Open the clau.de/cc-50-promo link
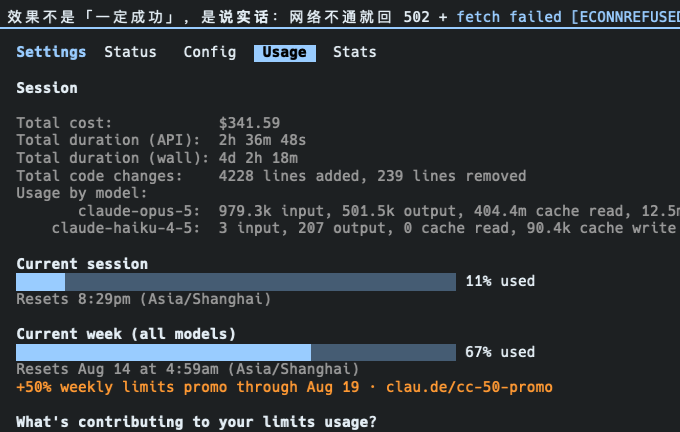 pyautogui.click(x=469, y=387)
